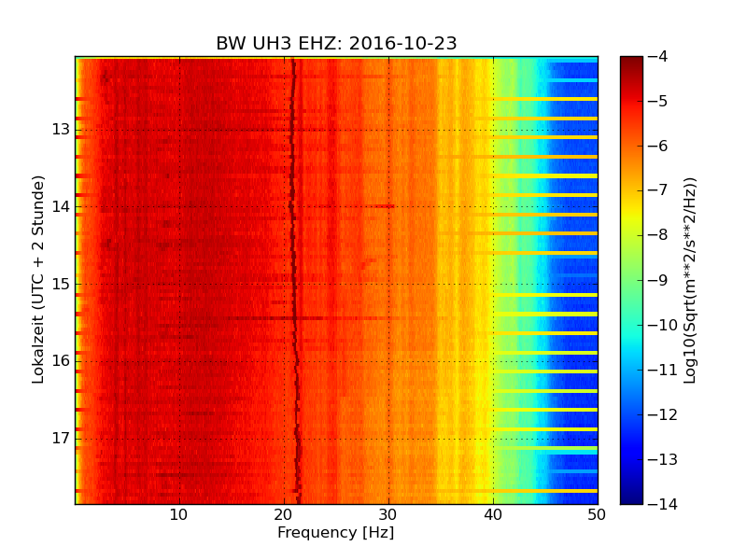Screen dimensions: 747x560
Task: Click x-axis tick label '10'
Action: (x=178, y=515)
